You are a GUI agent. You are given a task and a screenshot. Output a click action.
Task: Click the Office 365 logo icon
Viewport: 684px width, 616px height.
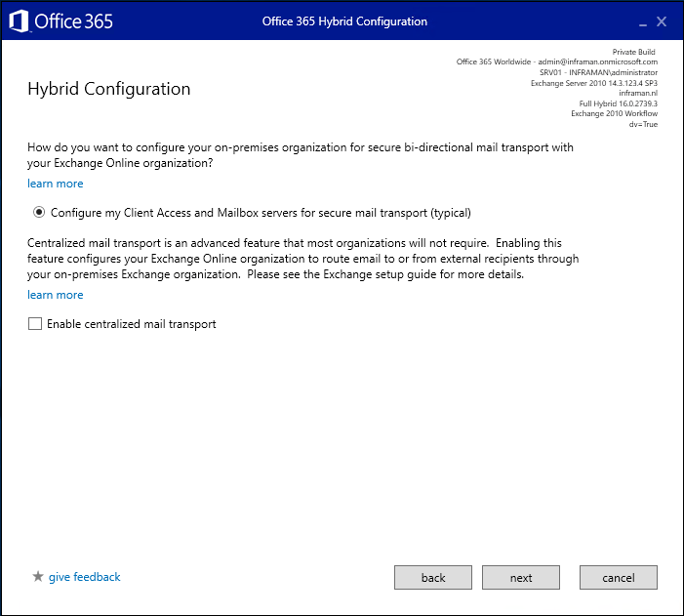pos(19,21)
